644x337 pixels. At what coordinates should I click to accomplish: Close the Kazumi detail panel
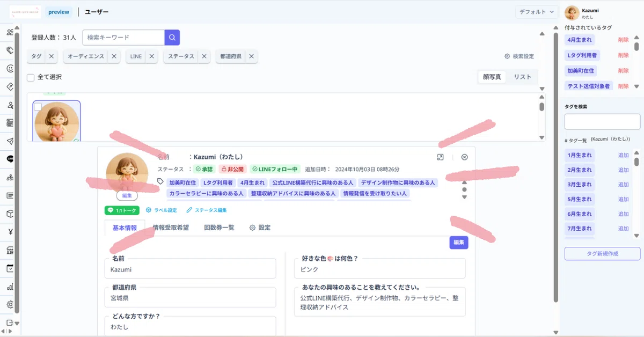point(465,157)
